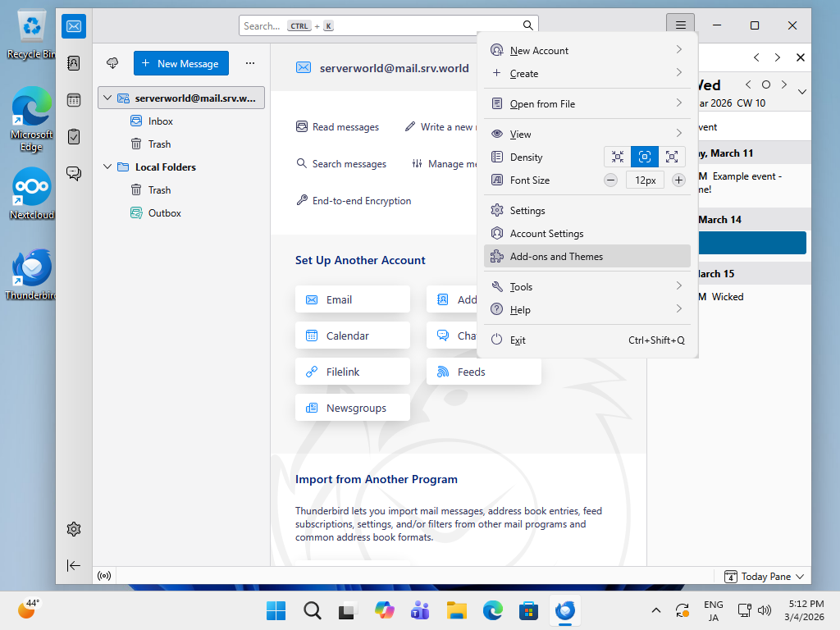Viewport: 840px width, 630px height.
Task: Increase font size with plus button
Action: [x=678, y=180]
